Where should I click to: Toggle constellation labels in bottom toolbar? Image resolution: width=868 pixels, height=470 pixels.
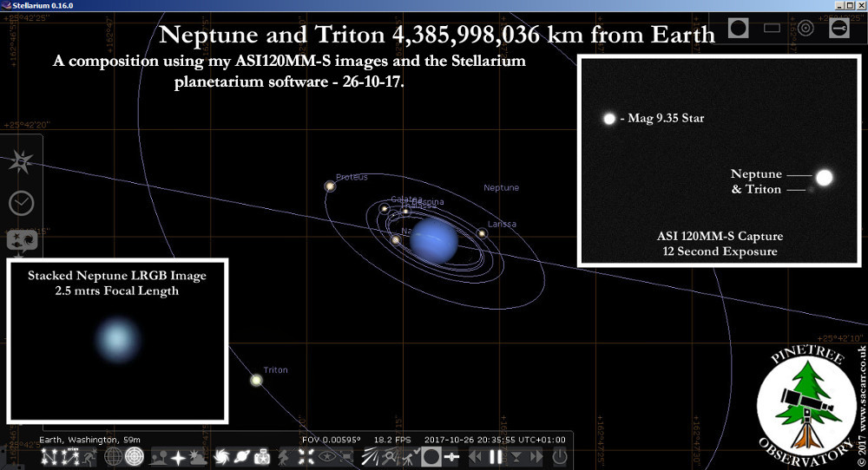(66, 457)
